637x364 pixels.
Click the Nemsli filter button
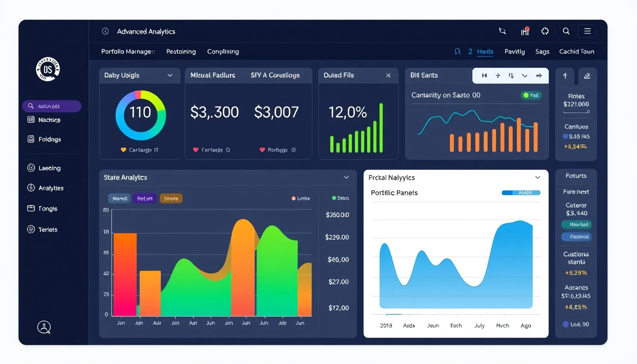119,199
